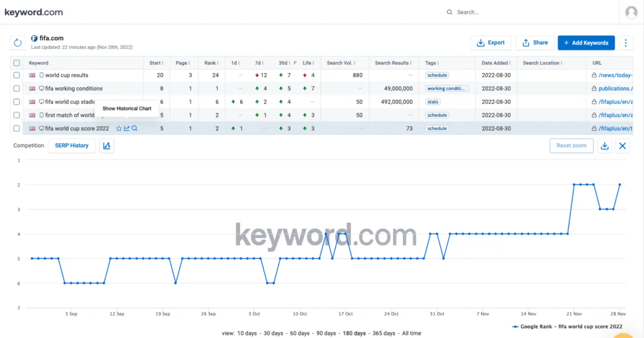Click the last chart data point on 28 Nov
Screen dimensions: 644x338
tap(619, 185)
